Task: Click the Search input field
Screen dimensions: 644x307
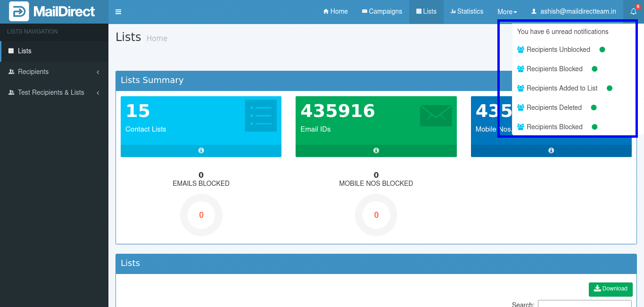Action: coord(584,304)
